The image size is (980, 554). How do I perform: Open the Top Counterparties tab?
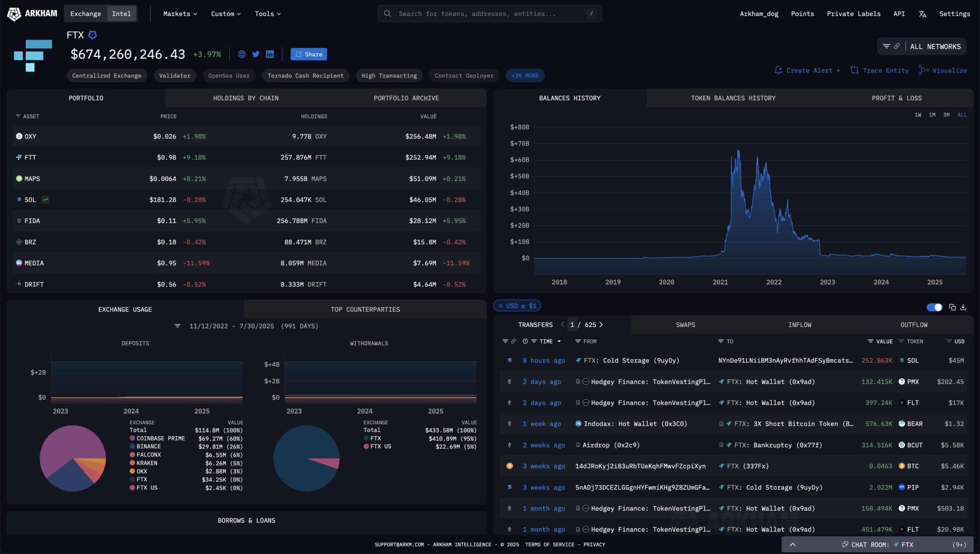[x=365, y=309]
